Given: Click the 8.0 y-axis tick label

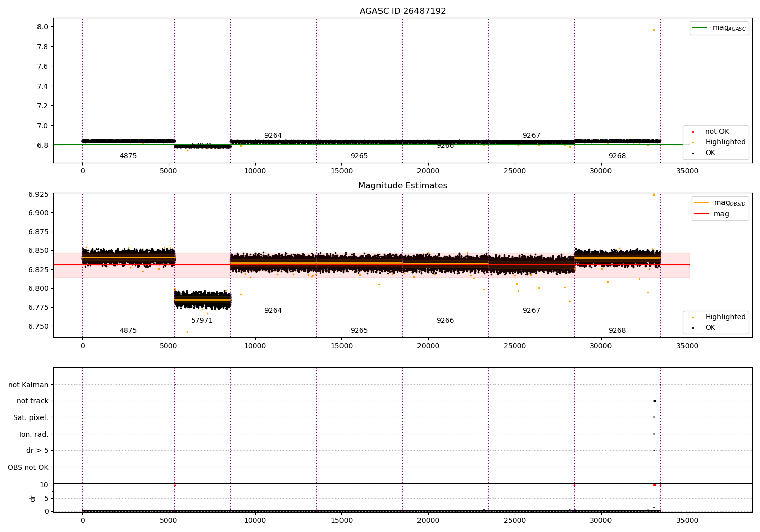Looking at the screenshot, I should point(42,27).
